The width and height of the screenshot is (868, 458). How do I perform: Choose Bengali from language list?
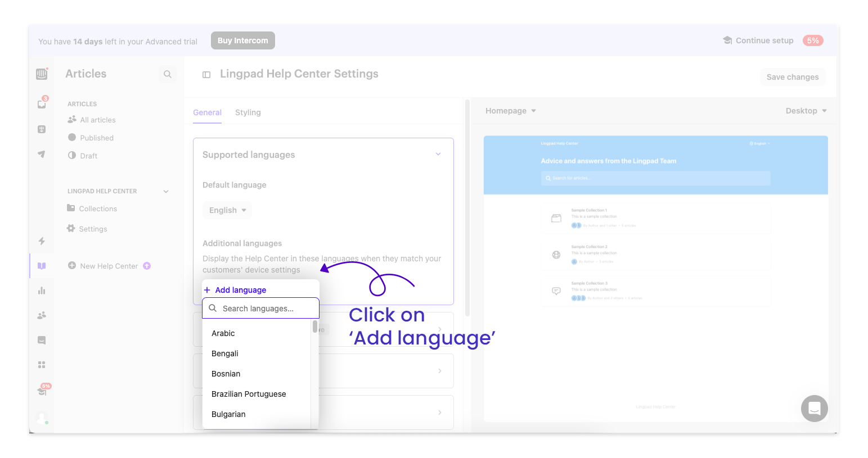[x=225, y=353]
